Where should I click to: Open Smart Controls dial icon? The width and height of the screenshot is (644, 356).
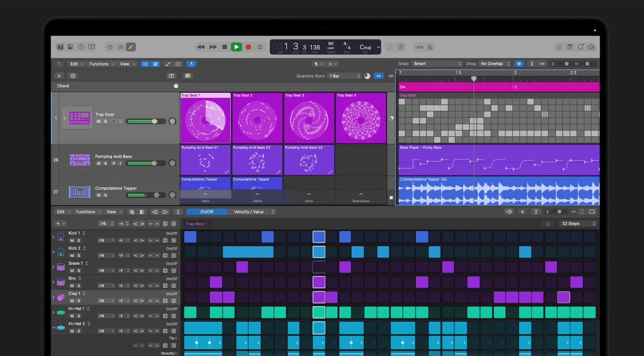(110, 47)
